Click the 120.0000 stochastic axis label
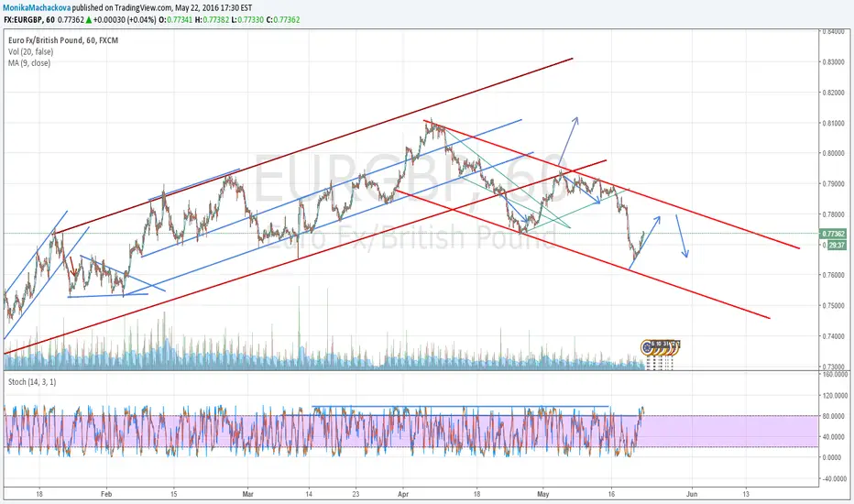This screenshot has width=854, height=504. (836, 396)
